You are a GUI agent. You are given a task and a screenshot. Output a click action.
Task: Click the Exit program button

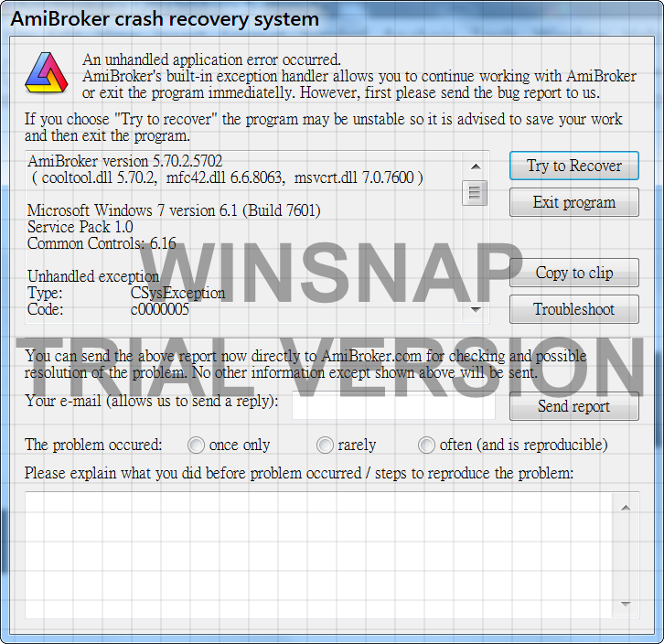coord(574,202)
